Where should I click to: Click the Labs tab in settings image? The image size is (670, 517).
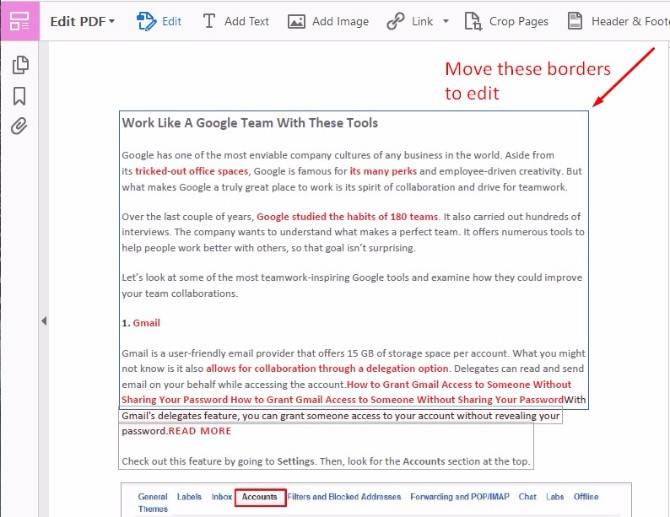555,496
